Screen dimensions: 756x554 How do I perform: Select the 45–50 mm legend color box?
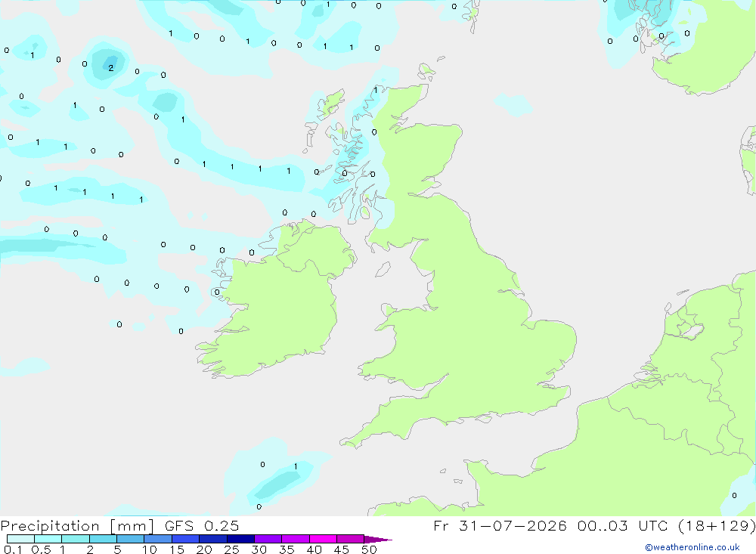tap(351, 539)
